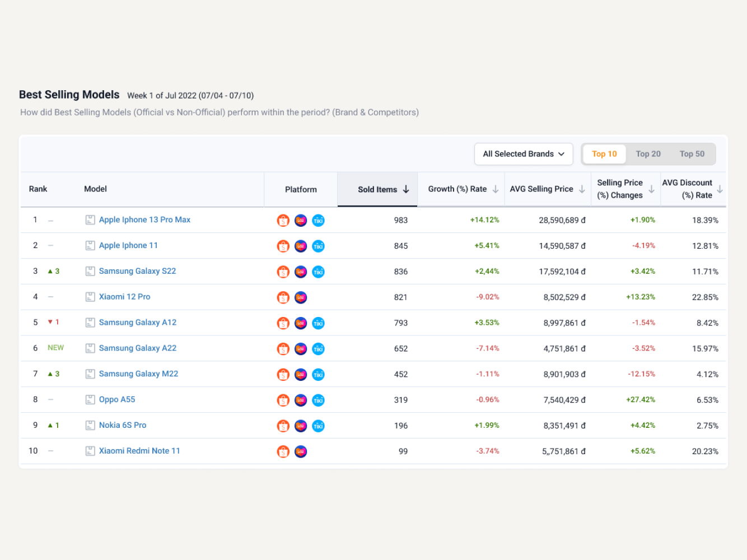
Task: Click model image icon beside Nokia 6S Pro
Action: click(90, 426)
